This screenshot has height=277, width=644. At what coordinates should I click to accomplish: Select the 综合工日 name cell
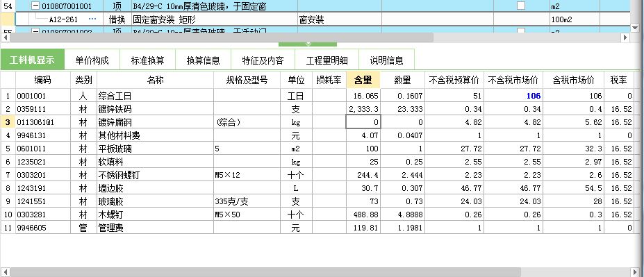click(155, 96)
